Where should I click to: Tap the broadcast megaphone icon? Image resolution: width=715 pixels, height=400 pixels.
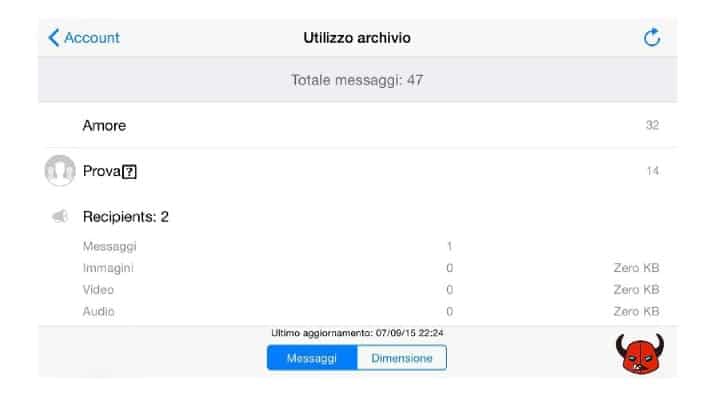pos(60,216)
